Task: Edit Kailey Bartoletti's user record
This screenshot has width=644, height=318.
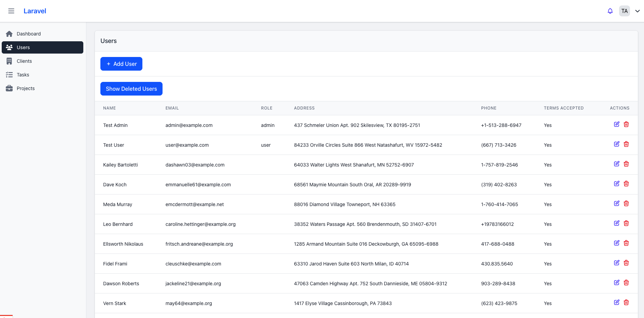Action: pos(616,164)
